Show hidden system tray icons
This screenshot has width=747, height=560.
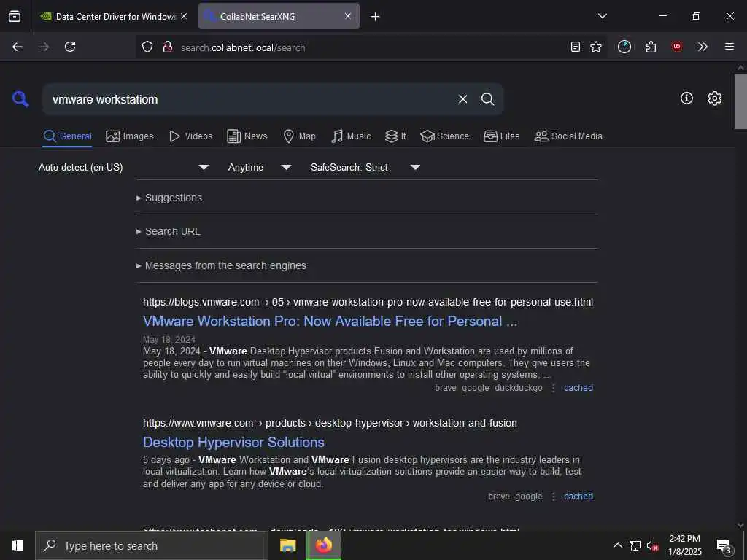coord(617,545)
